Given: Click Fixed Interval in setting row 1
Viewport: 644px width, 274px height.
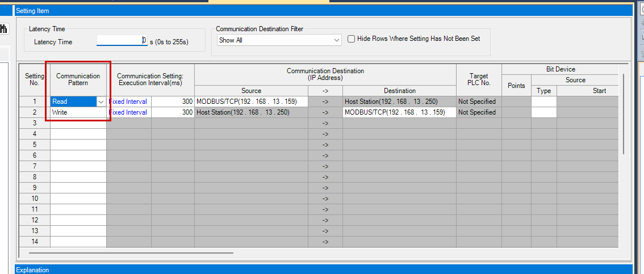Looking at the screenshot, I should (x=129, y=102).
